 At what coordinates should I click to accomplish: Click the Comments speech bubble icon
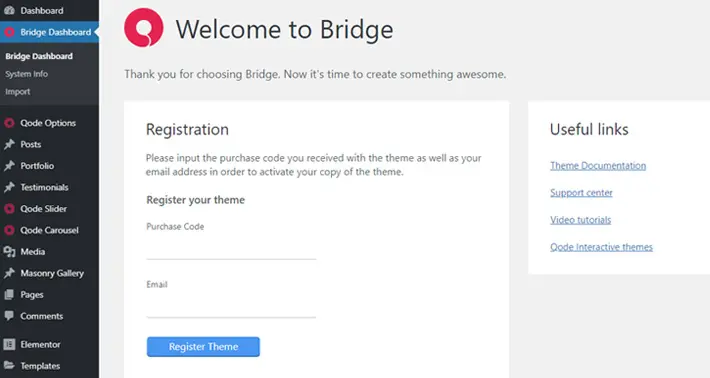click(x=9, y=316)
